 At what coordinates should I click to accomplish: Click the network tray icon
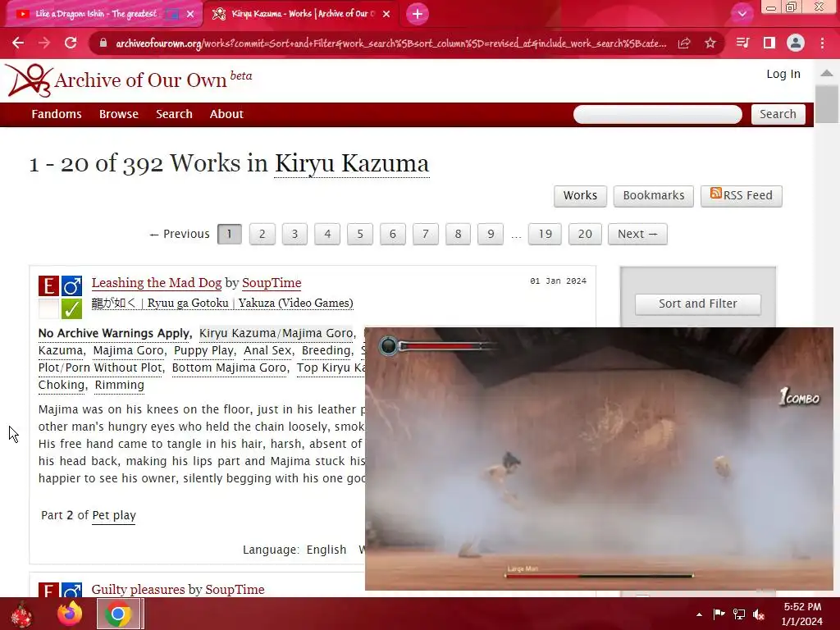[739, 614]
